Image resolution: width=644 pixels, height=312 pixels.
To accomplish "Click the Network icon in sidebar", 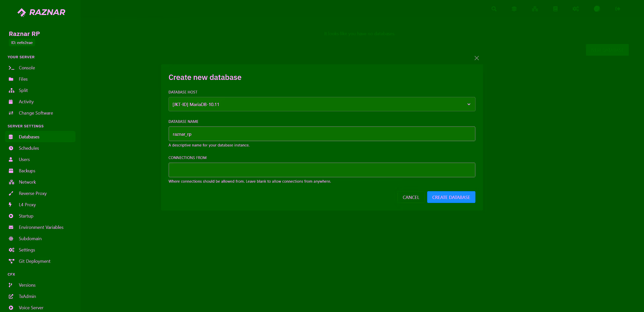I will [x=12, y=182].
